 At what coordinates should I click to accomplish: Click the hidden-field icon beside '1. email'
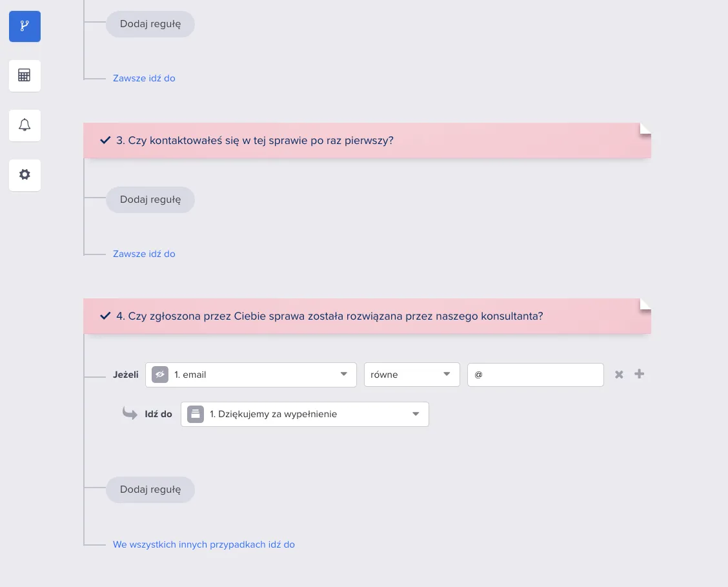coord(159,375)
